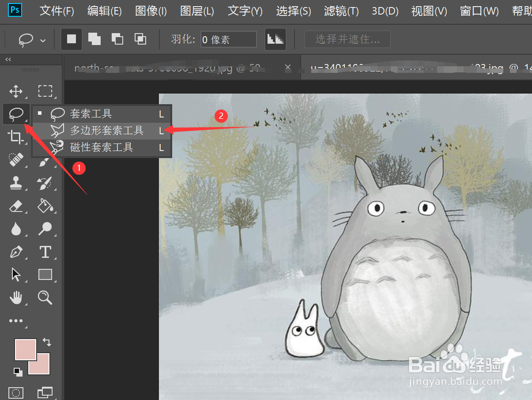Select the History Brush tool
Screen dimensions: 532x400
(x=45, y=183)
